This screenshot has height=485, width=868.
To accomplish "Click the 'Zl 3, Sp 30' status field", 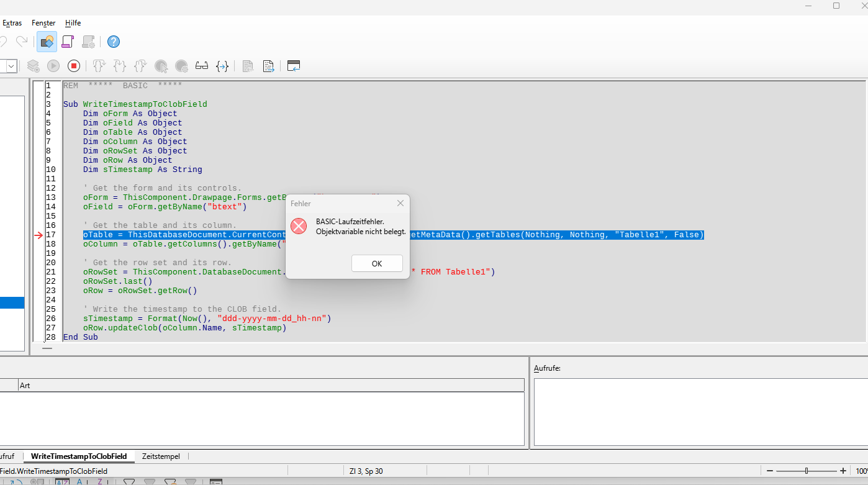I will click(x=366, y=471).
